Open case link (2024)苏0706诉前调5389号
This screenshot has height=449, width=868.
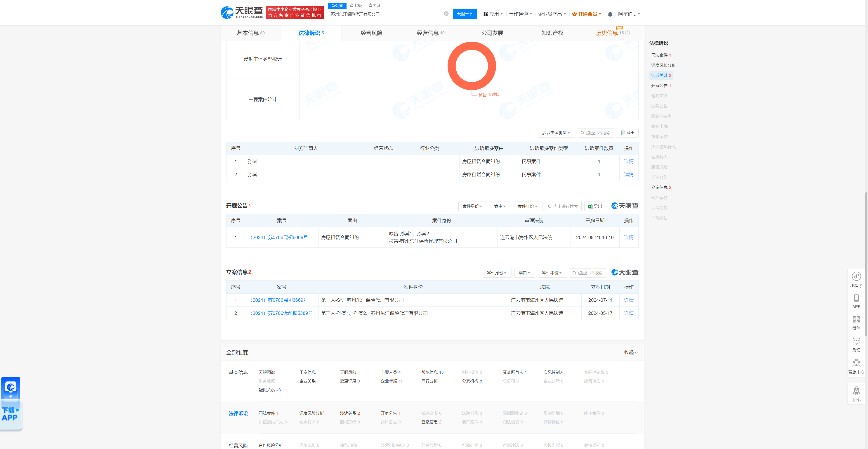pyautogui.click(x=281, y=313)
